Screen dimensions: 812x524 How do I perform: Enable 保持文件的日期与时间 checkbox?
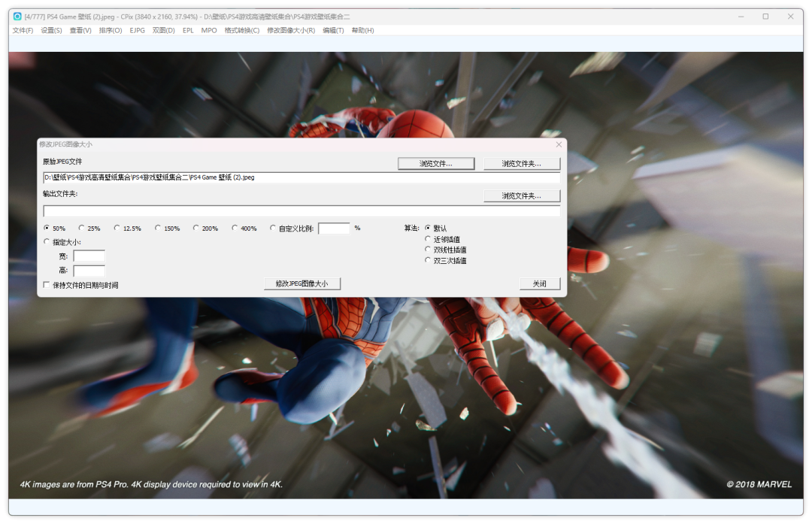pos(47,286)
